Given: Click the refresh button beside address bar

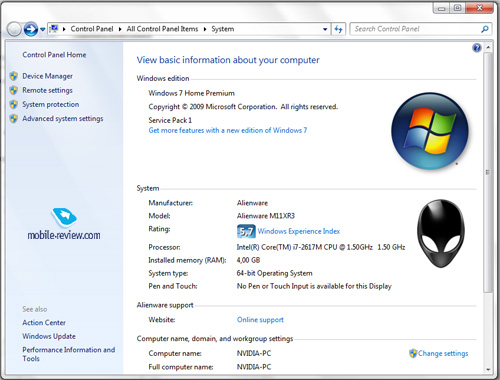Looking at the screenshot, I should click(338, 29).
